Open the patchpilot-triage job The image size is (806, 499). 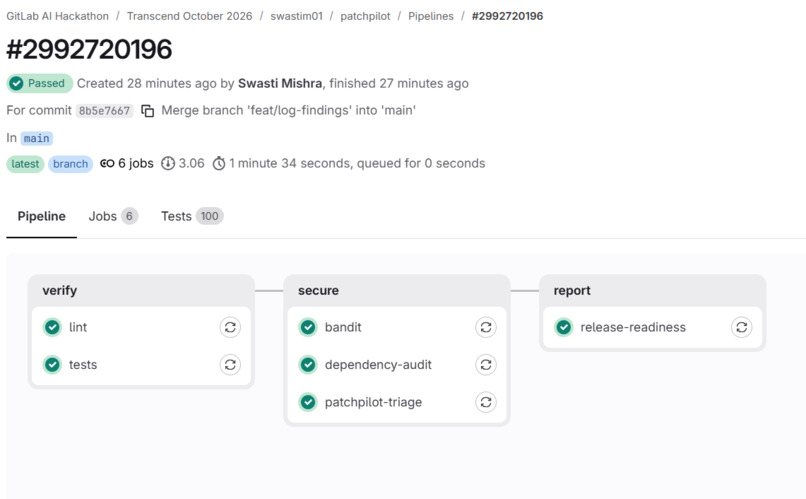click(373, 402)
